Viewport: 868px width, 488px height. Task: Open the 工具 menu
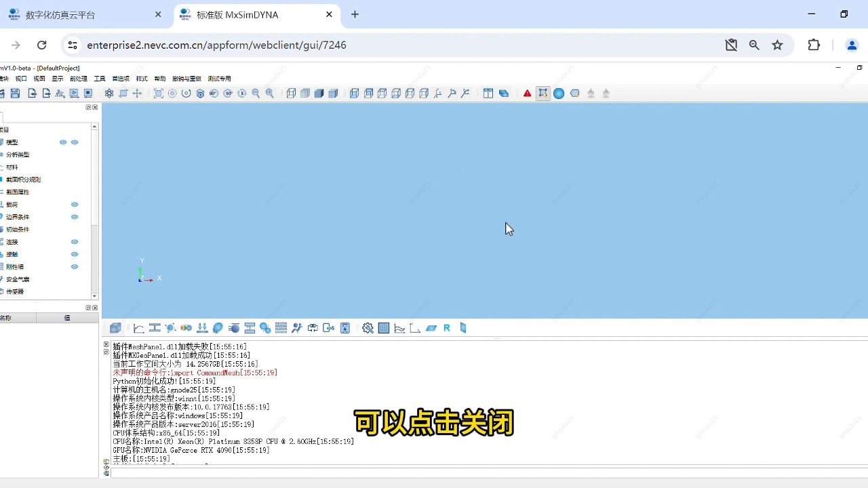coord(100,79)
